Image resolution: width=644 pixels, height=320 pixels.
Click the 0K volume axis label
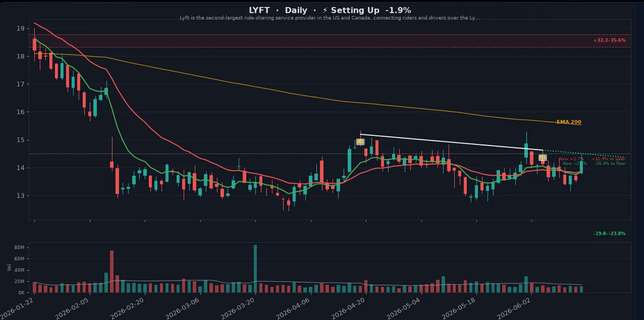[x=21, y=292]
